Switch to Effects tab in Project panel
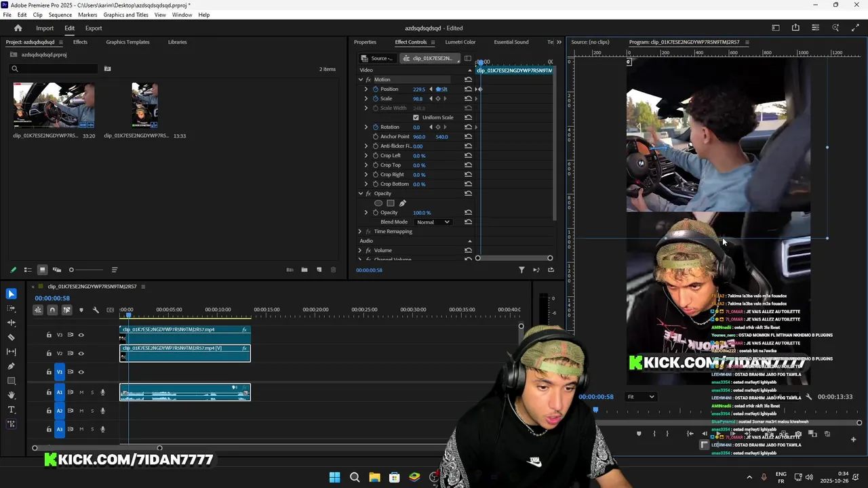Viewport: 868px width, 488px height. coord(80,42)
